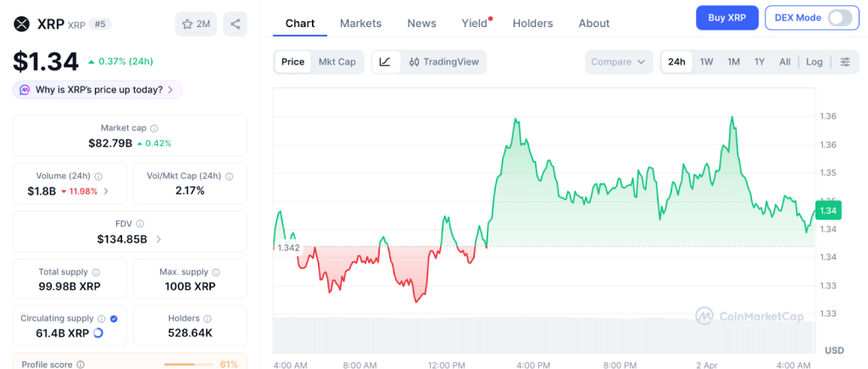Expand Volume (24h) details chevron

coord(106,191)
